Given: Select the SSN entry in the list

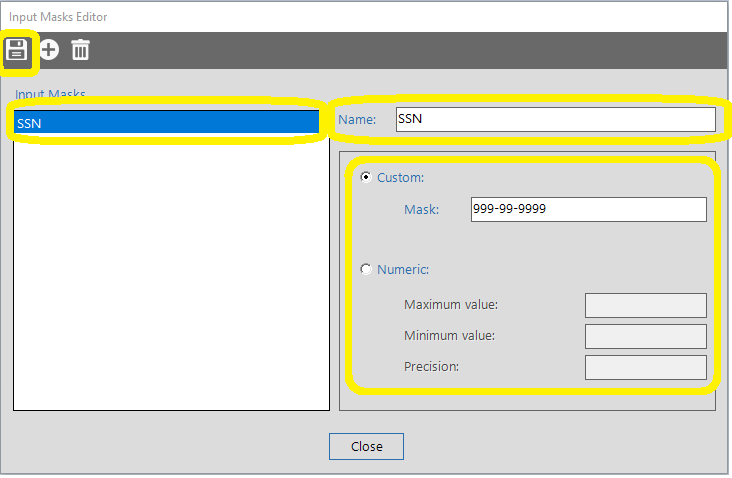Looking at the screenshot, I should (167, 123).
